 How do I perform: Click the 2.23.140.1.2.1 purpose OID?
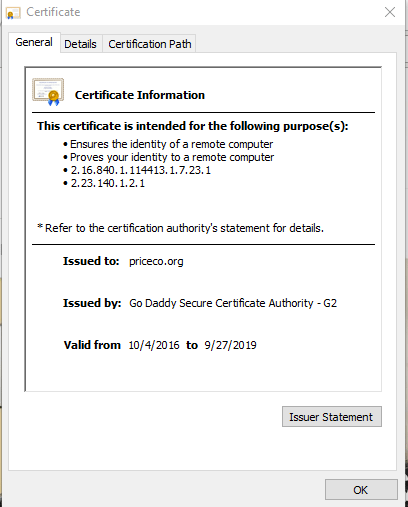(x=108, y=183)
